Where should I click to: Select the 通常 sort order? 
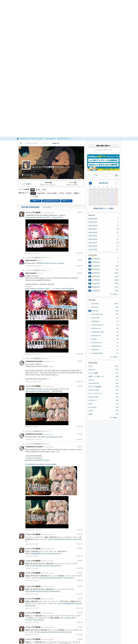point(33,190)
